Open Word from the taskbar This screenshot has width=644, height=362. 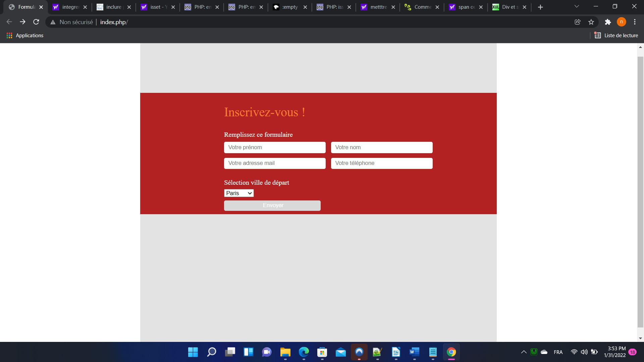tap(414, 352)
